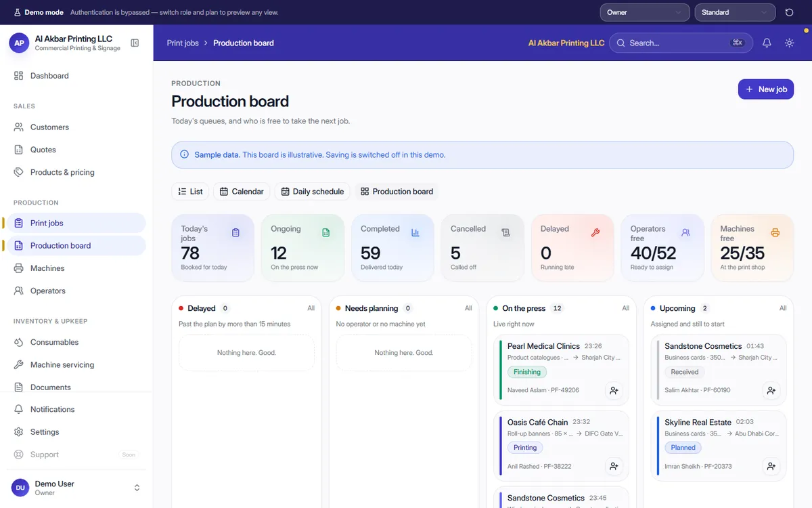Click the Operators free people icon

685,232
